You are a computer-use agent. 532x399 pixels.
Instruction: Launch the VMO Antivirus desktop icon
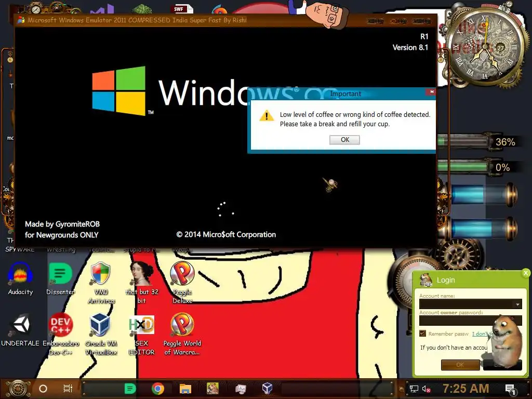tap(101, 283)
